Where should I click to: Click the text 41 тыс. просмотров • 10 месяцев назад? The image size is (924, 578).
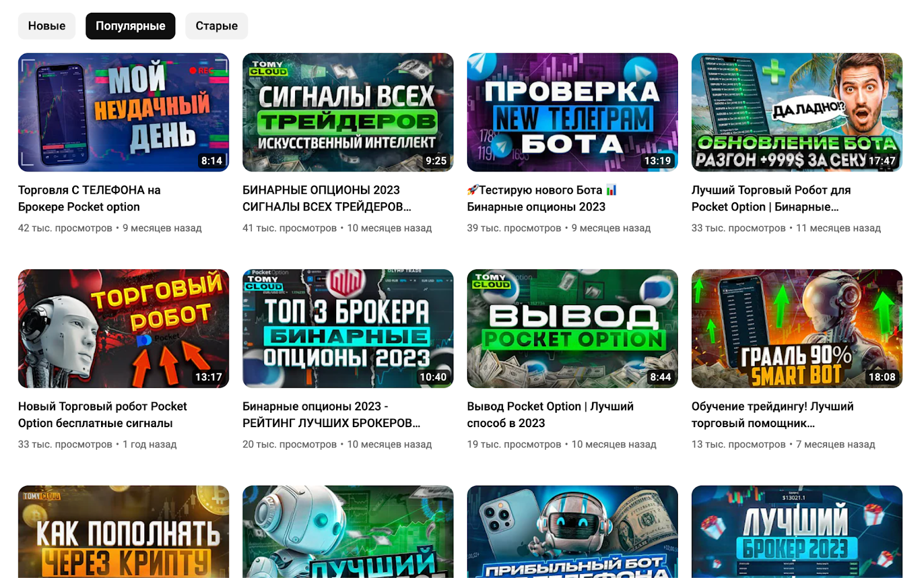click(337, 228)
